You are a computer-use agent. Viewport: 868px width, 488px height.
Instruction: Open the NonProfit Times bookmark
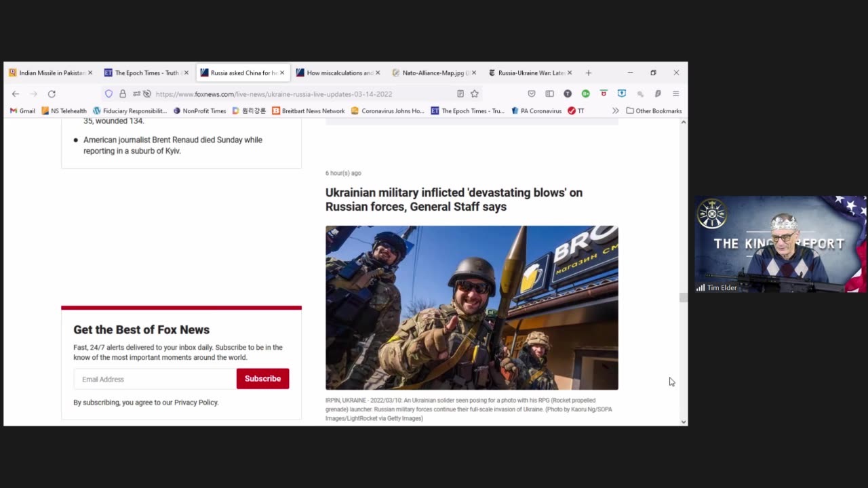click(x=199, y=111)
